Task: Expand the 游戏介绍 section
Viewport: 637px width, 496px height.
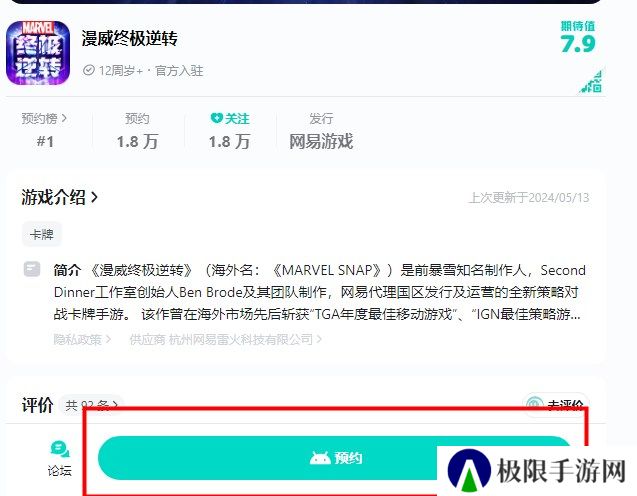Action: [59, 197]
